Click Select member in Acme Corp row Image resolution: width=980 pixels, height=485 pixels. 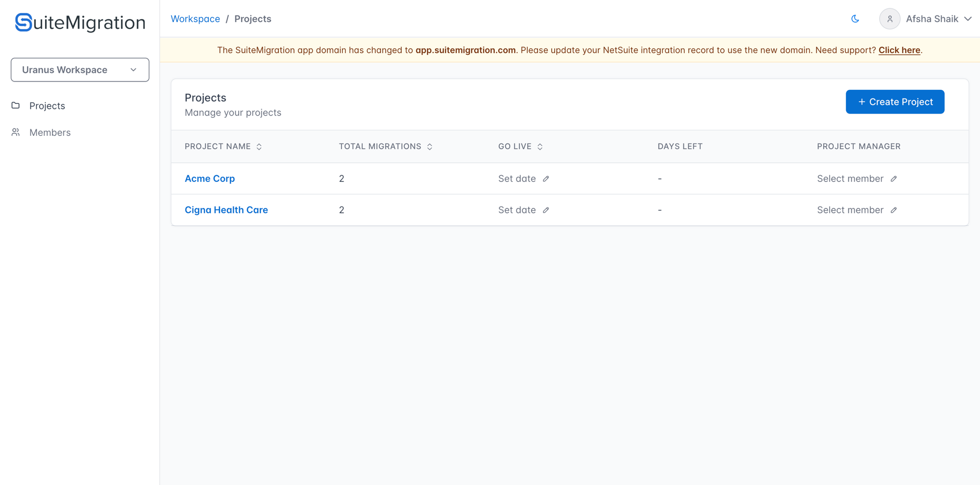coord(850,179)
